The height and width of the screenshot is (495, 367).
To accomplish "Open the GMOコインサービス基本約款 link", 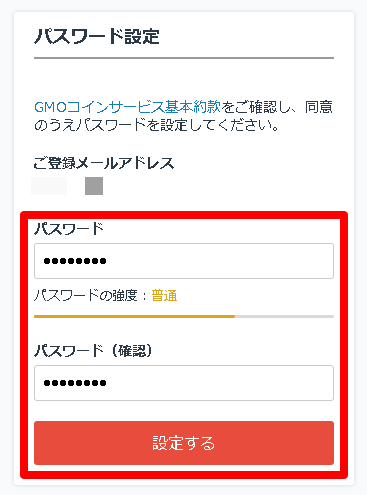I will click(127, 107).
